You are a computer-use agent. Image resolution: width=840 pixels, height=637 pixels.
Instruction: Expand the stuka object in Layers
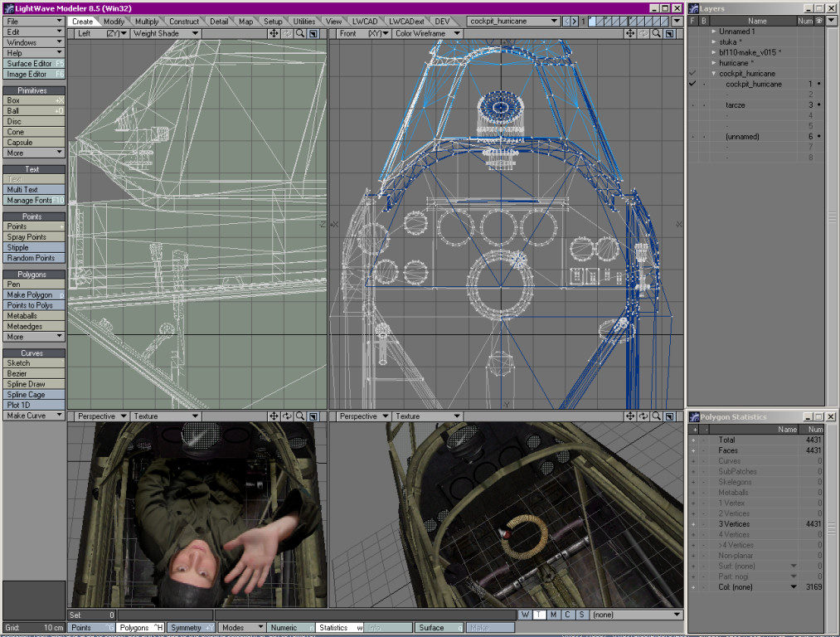714,41
